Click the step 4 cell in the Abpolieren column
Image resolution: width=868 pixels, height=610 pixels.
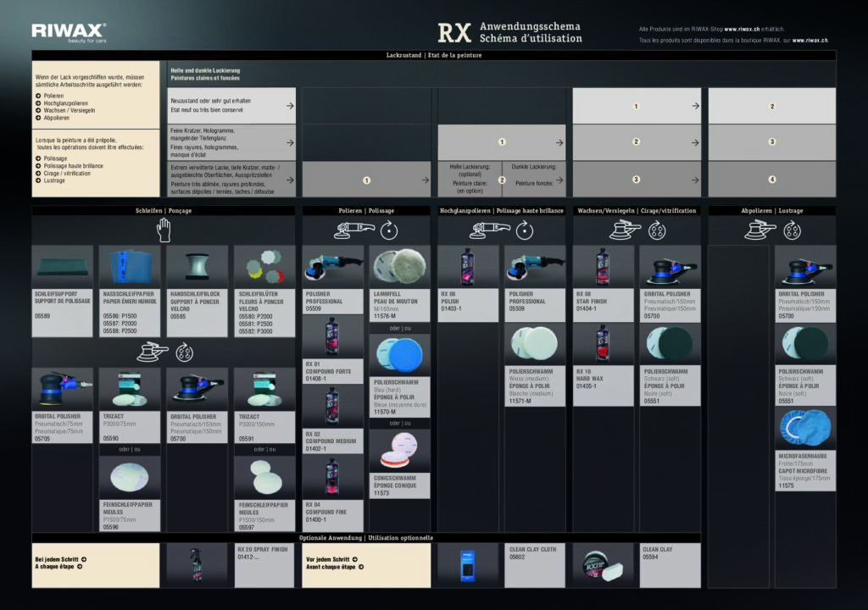tap(771, 180)
